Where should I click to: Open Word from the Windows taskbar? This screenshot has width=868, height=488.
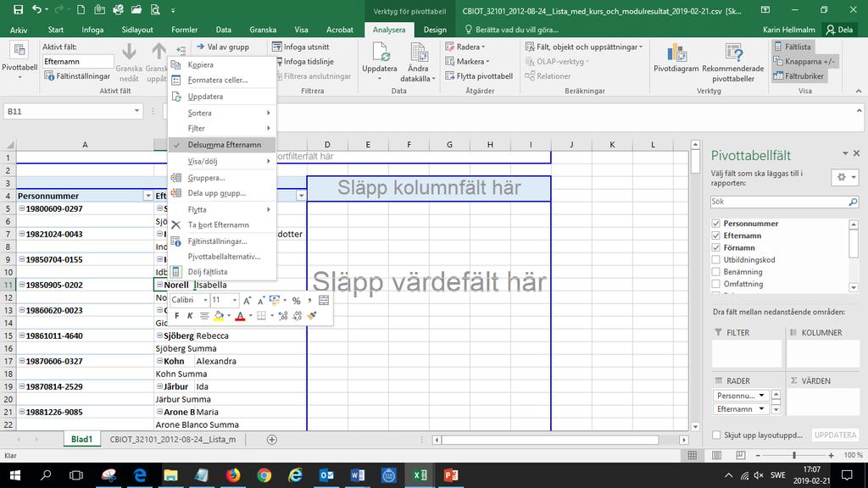[x=358, y=475]
